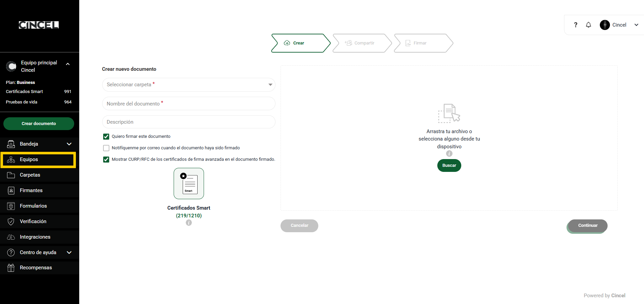The height and width of the screenshot is (304, 644).
Task: Open Recompensas gift icon
Action: (11, 268)
